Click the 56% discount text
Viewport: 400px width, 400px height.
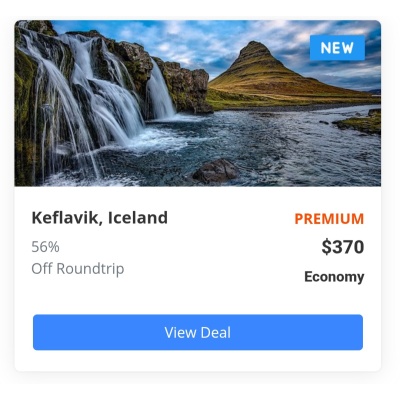pyautogui.click(x=45, y=247)
